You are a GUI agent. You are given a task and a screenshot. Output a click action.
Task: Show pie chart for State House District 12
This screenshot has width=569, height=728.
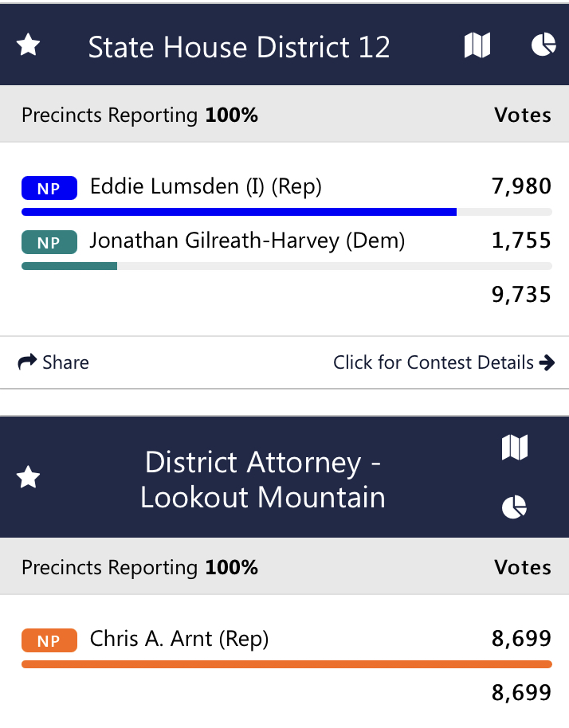click(543, 45)
